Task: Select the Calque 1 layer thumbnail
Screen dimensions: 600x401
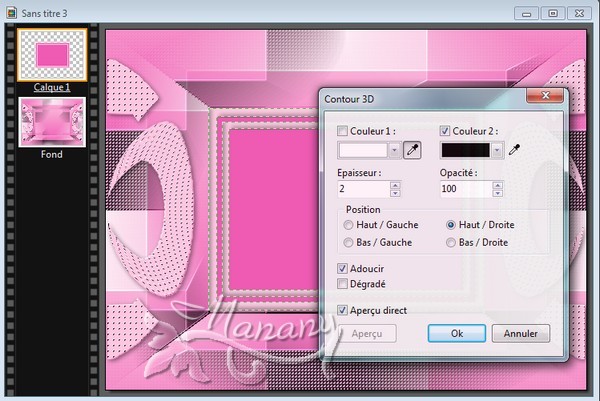Action: coord(52,55)
